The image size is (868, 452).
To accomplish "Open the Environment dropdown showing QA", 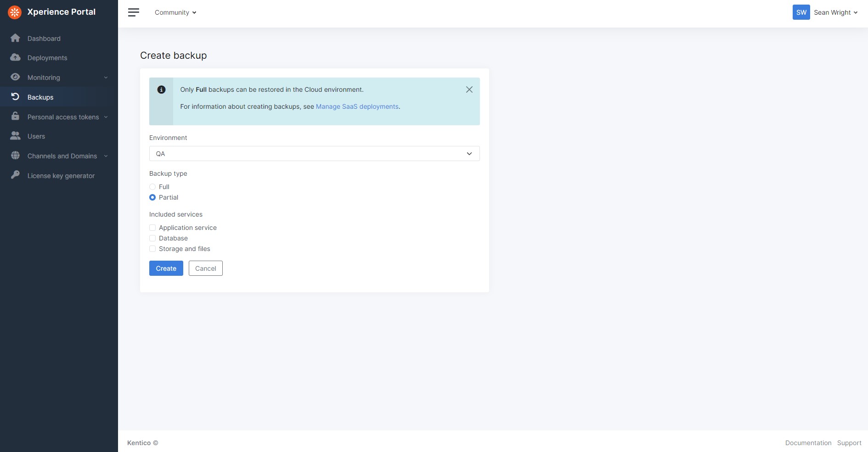I will [315, 154].
